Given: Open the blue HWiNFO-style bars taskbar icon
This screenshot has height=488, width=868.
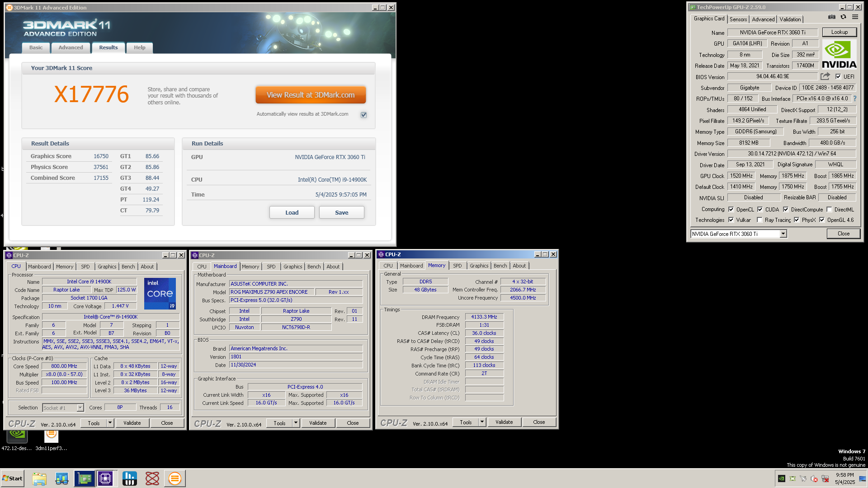Looking at the screenshot, I should pyautogui.click(x=129, y=479).
